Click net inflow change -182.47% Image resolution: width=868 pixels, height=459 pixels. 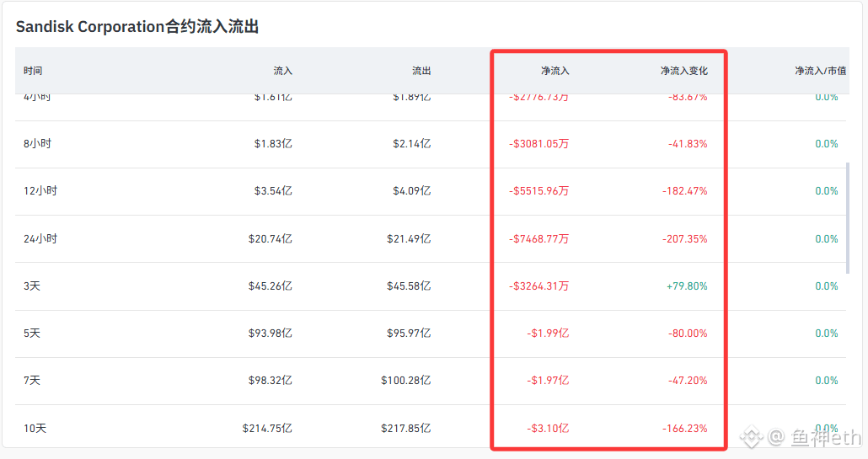pos(685,191)
